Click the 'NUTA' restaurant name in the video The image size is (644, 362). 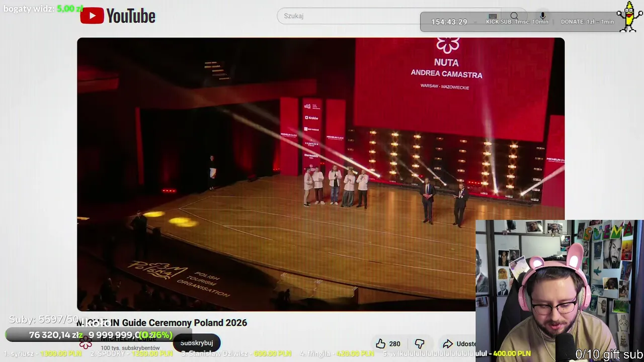446,63
